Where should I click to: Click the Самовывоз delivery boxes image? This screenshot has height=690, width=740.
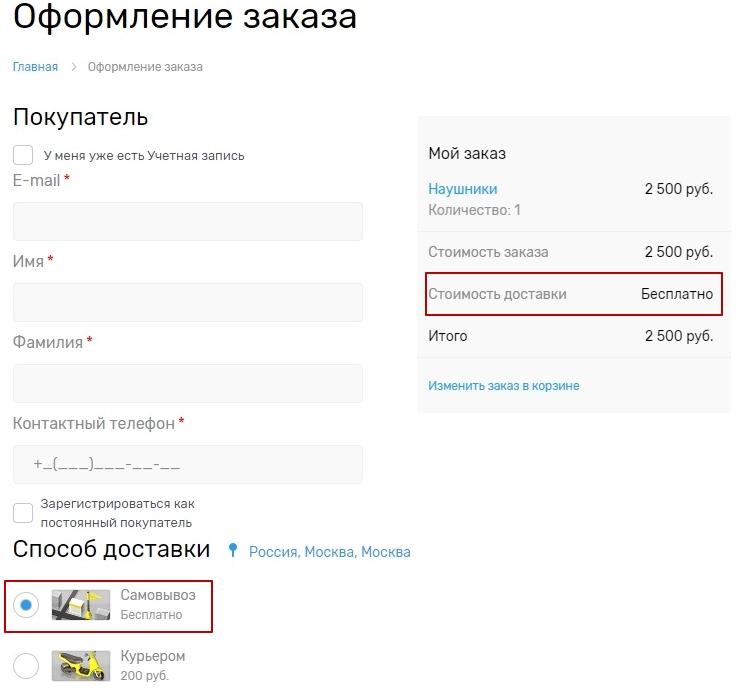pos(81,605)
